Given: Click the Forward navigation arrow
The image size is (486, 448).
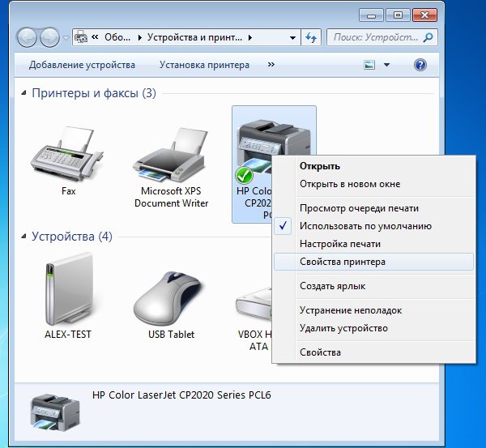Looking at the screenshot, I should tap(49, 37).
